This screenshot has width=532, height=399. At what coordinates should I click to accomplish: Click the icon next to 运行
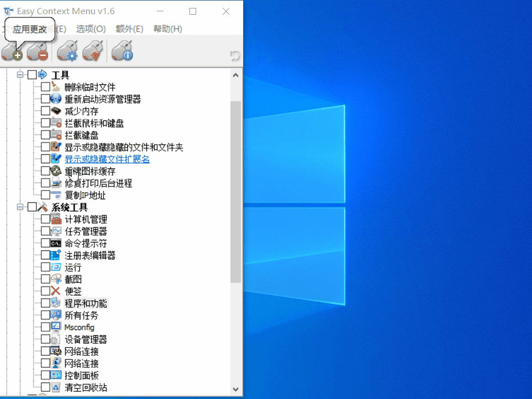tap(56, 267)
